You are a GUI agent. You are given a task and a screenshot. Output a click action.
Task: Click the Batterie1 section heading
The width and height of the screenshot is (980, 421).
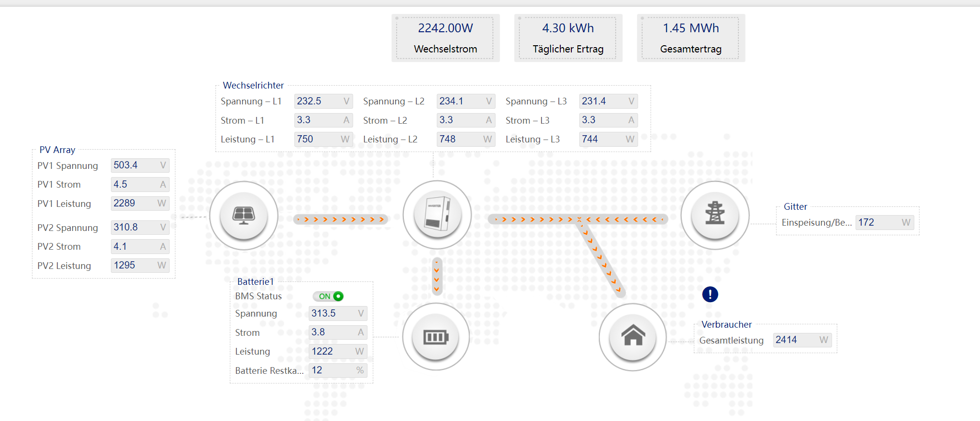(x=255, y=281)
